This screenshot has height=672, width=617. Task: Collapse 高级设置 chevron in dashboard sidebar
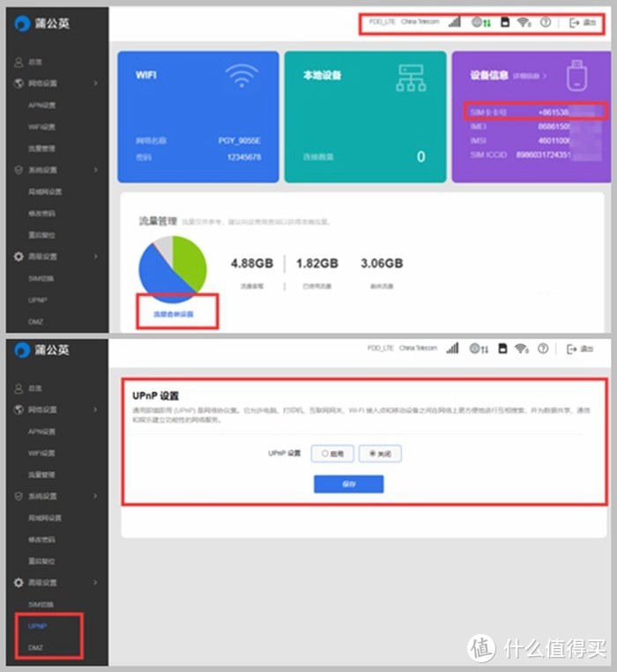pyautogui.click(x=95, y=256)
